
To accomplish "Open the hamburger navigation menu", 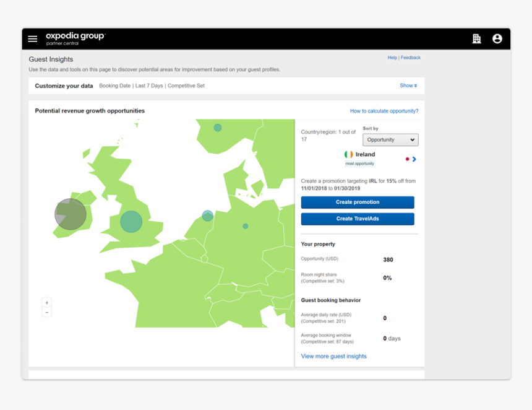I will coord(33,38).
